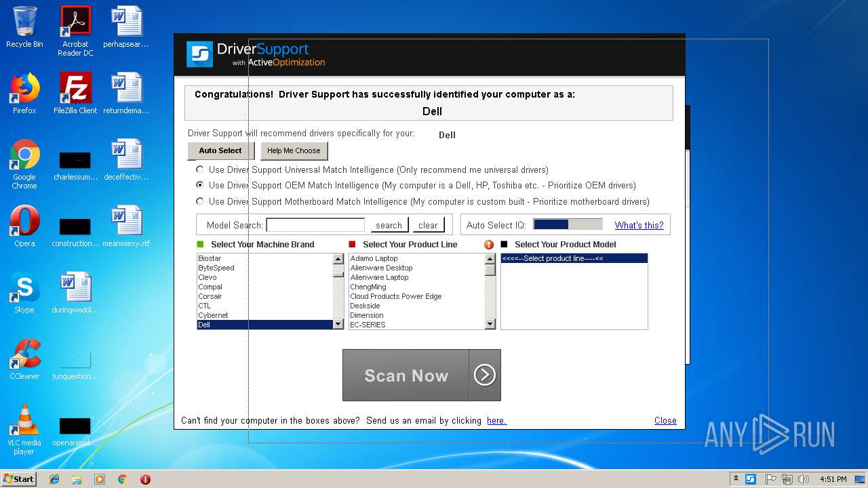Launch Opera browser shortcut
Viewport: 868px width, 488px height.
point(24,226)
